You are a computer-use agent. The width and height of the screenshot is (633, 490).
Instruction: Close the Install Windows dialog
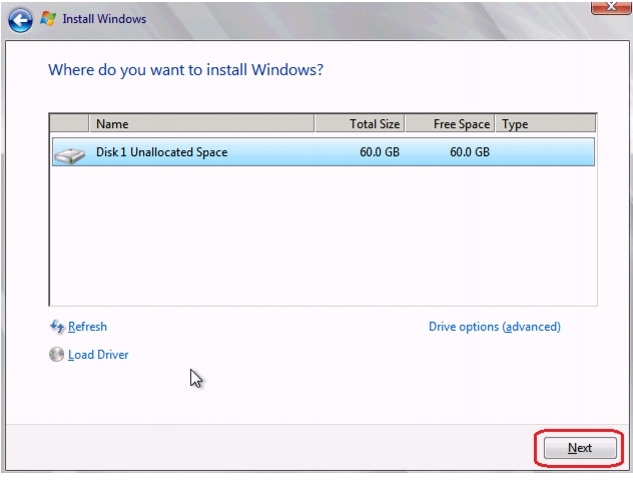(x=611, y=7)
